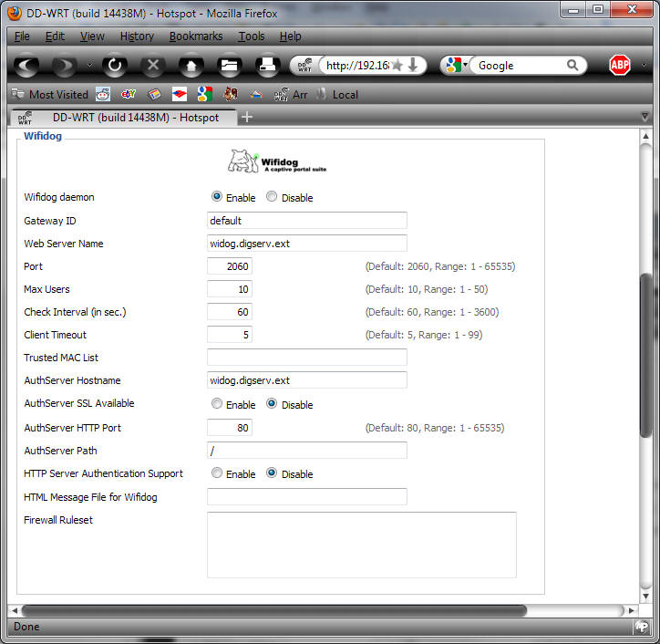Click the Client Timeout field

[230, 335]
